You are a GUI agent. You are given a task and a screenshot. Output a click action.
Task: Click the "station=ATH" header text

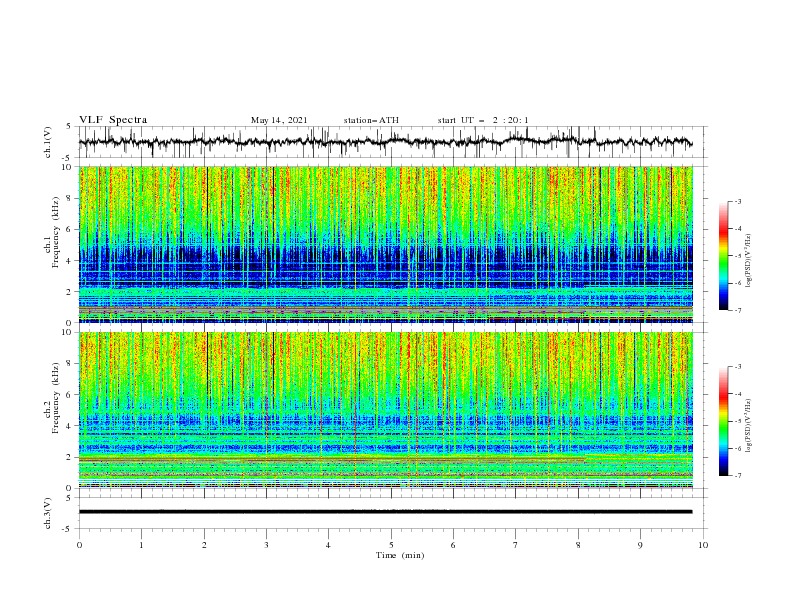point(371,120)
